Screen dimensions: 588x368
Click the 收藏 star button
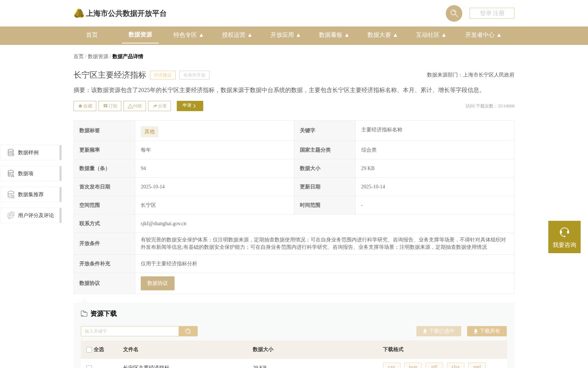click(85, 106)
